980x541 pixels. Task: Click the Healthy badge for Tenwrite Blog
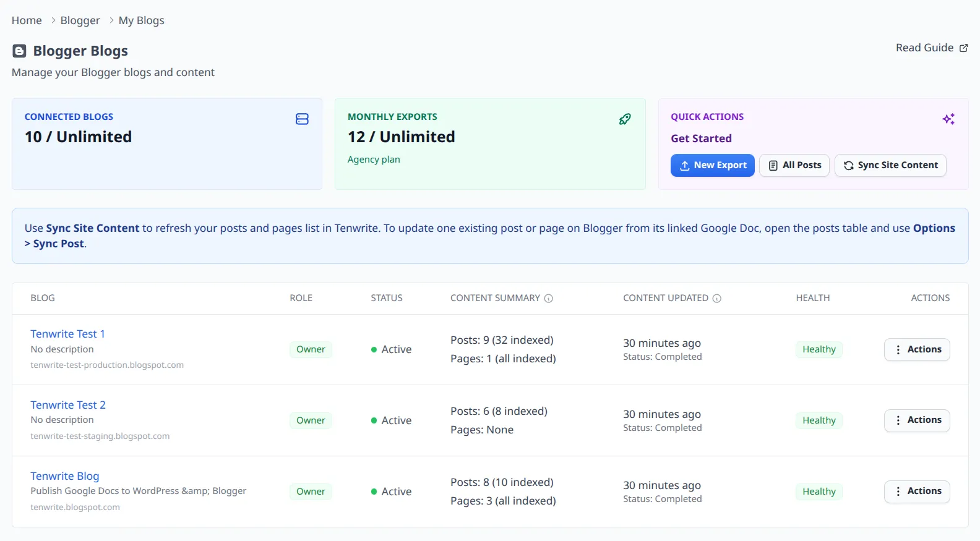coord(819,492)
